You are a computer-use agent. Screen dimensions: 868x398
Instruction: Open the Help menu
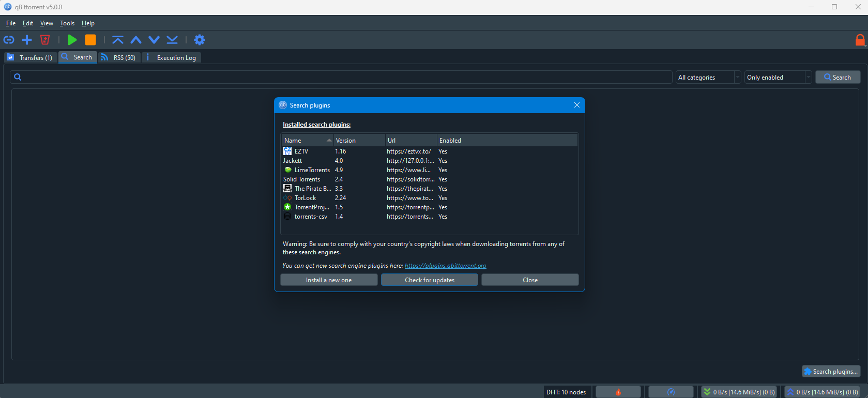click(88, 23)
